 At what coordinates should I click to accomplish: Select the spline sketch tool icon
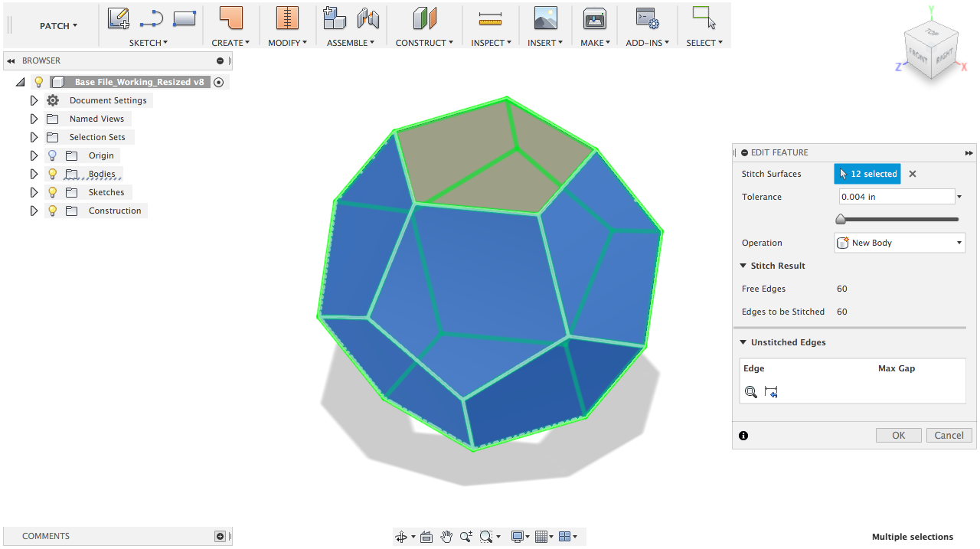[152, 18]
